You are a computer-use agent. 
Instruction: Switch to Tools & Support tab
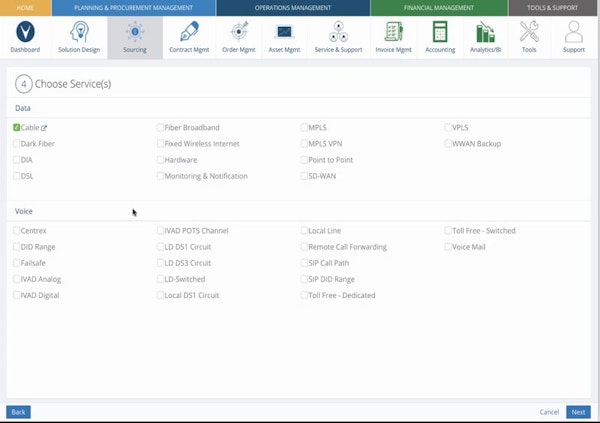tap(553, 8)
